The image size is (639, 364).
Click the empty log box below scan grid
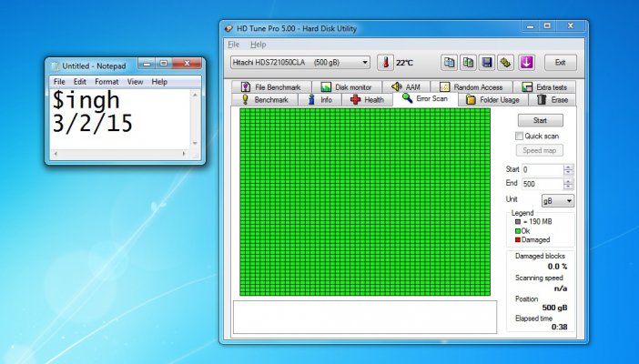[365, 317]
